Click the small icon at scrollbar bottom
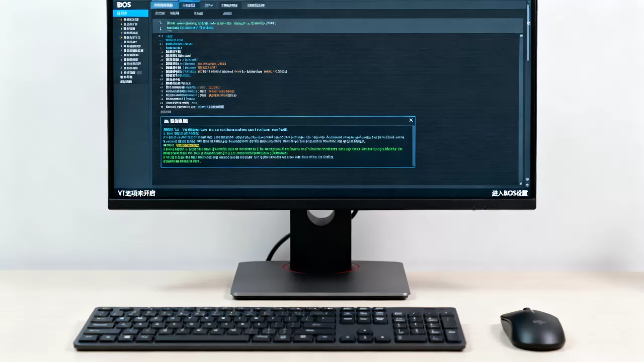Screen dimensions: 644x362 [x=527, y=179]
